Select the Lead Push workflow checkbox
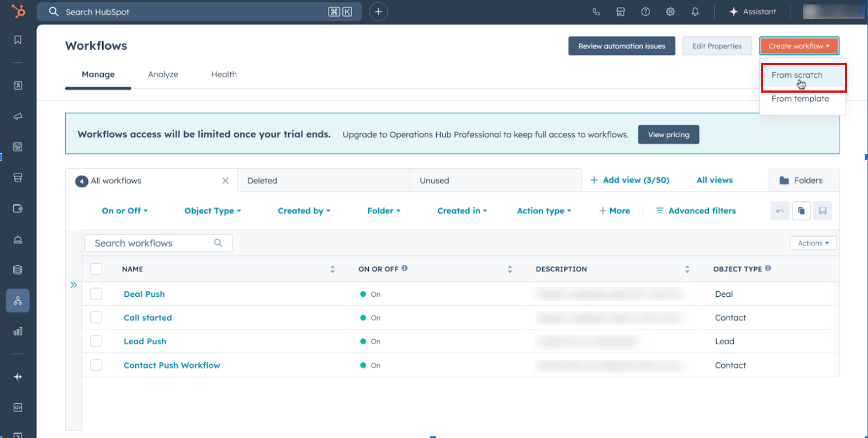The height and width of the screenshot is (438, 868). [96, 341]
